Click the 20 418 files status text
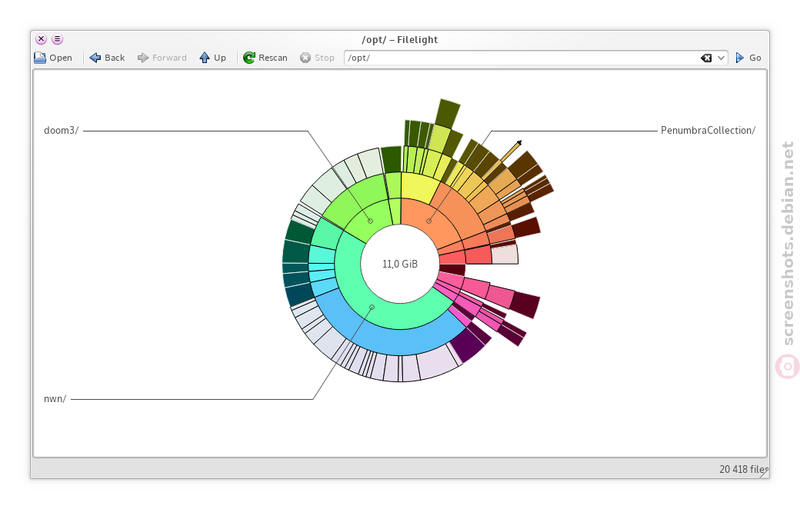 (x=743, y=469)
